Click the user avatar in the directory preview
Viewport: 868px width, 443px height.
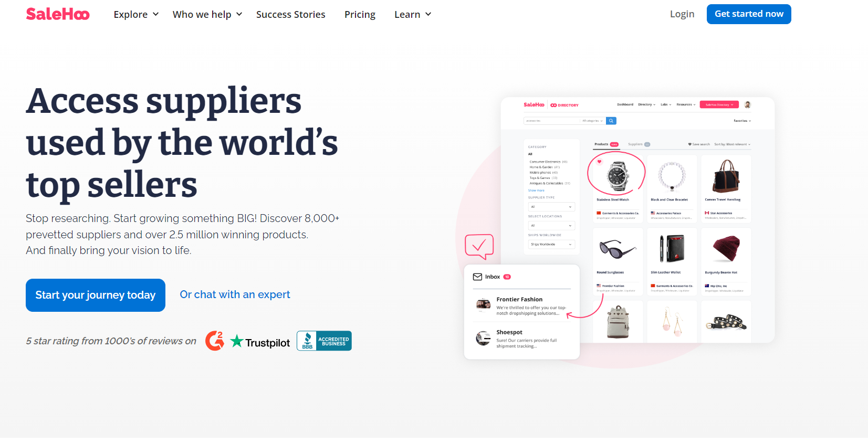click(x=748, y=104)
